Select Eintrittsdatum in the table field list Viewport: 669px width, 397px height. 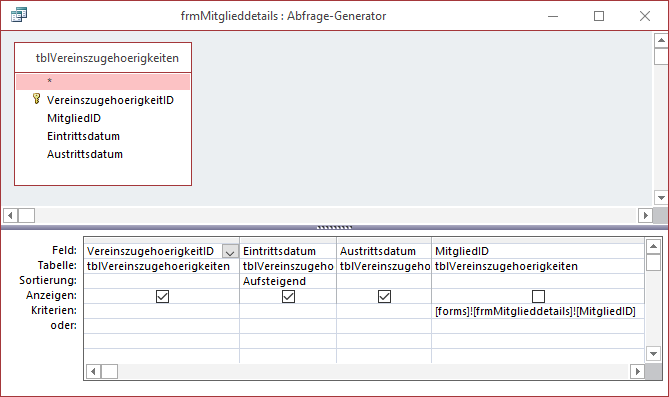[x=83, y=136]
